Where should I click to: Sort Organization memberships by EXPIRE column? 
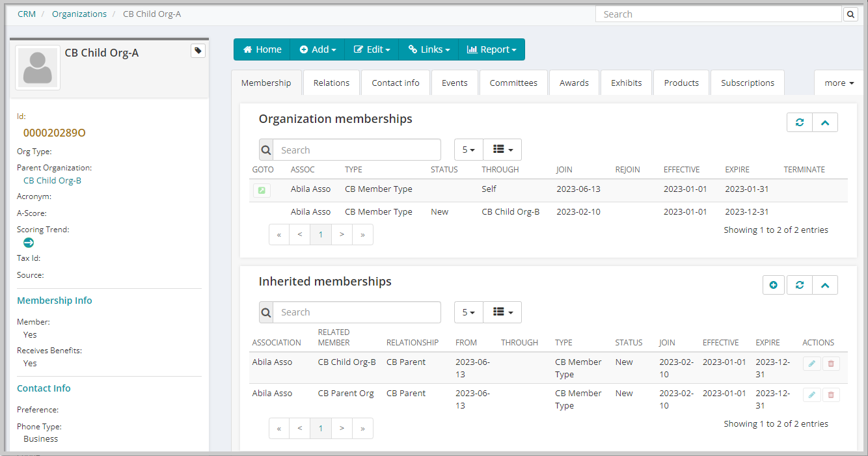pos(737,170)
